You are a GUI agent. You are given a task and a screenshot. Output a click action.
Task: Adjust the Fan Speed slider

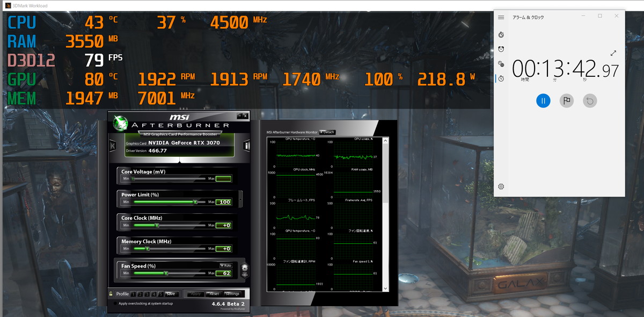(169, 273)
